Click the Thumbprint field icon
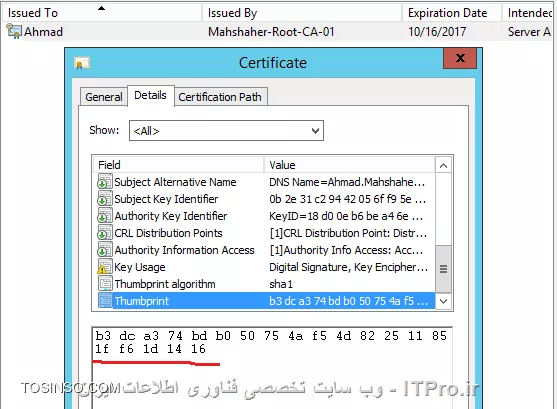This screenshot has height=409, width=557. point(104,301)
